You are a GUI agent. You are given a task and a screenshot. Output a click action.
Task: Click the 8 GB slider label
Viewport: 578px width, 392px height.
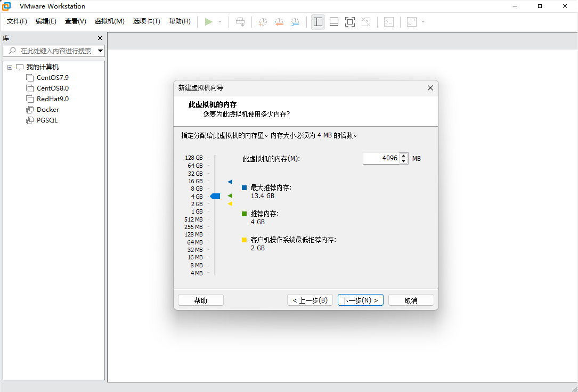[x=197, y=189]
